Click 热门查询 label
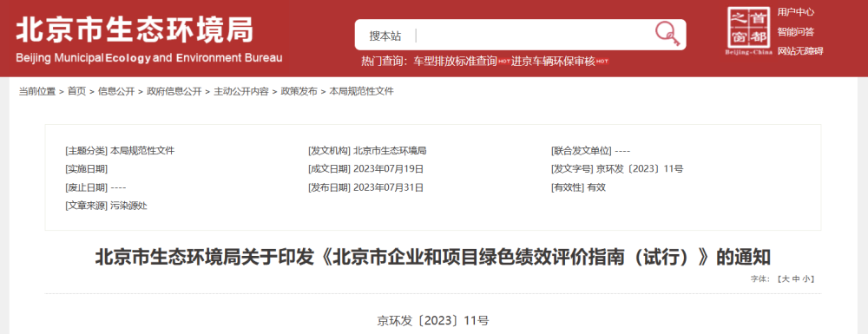The height and width of the screenshot is (334, 868). 385,62
